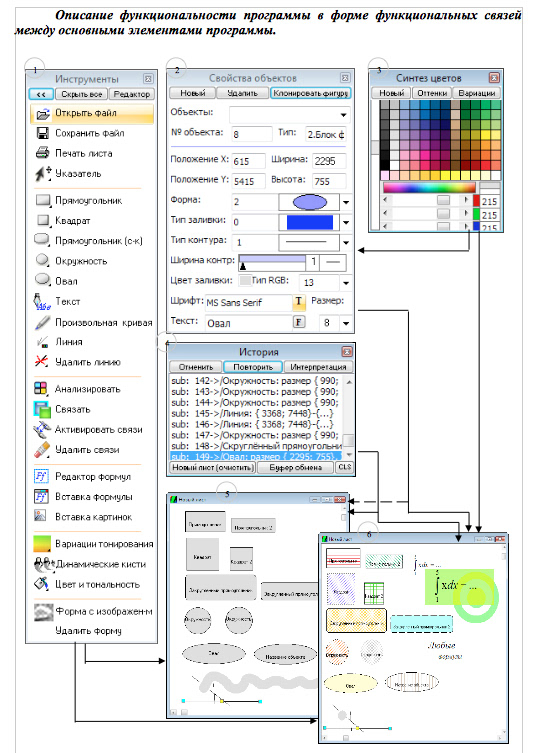The width and height of the screenshot is (540, 753).
Task: Click the Удалить линию red cross icon
Action: pyautogui.click(x=42, y=361)
